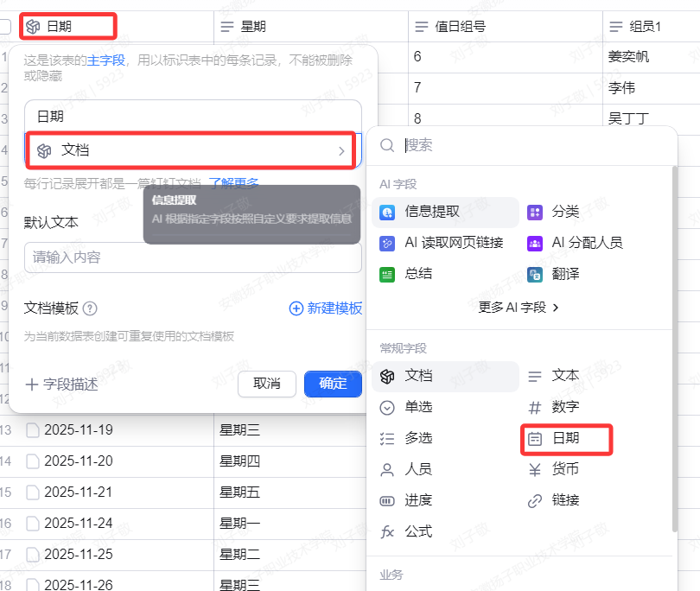
Task: Click the 确定 confirm button
Action: point(333,384)
